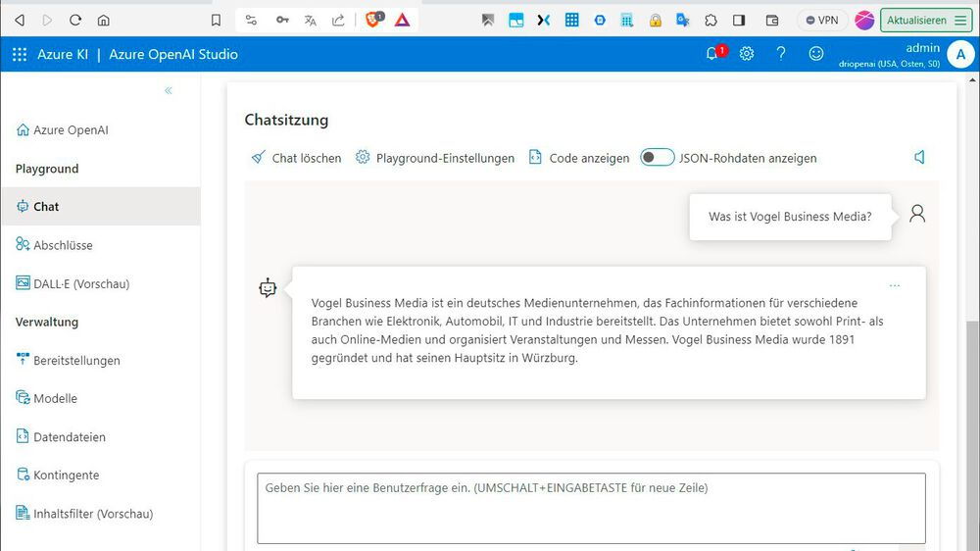Viewport: 980px width, 551px height.
Task: Go back with the browser back arrow
Action: tap(20, 20)
